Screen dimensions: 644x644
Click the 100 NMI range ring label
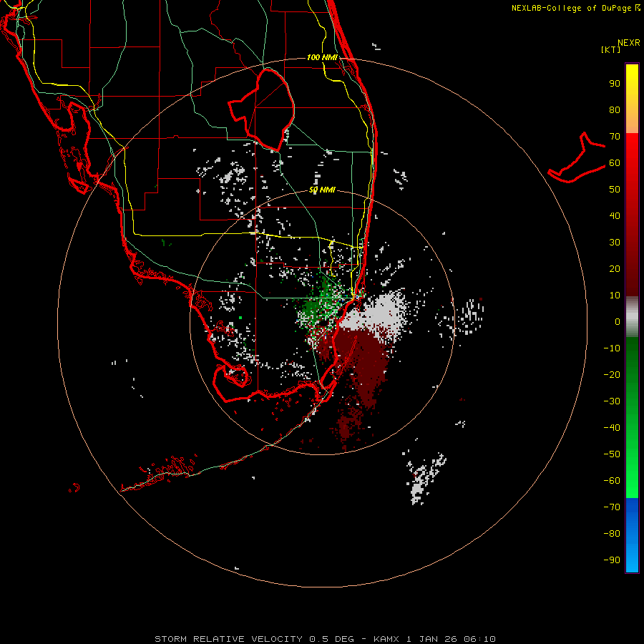tap(322, 57)
